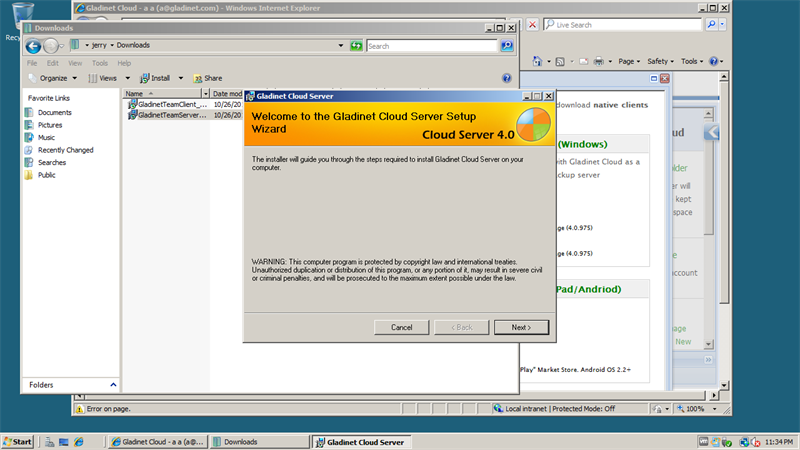Click the jerry breadcrumb in address bar
The width and height of the screenshot is (800, 450).
[99, 45]
